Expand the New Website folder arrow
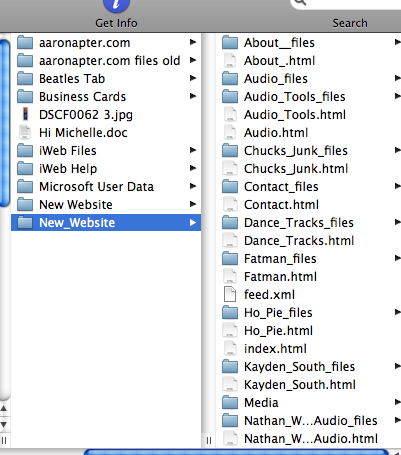The width and height of the screenshot is (401, 455). (193, 204)
